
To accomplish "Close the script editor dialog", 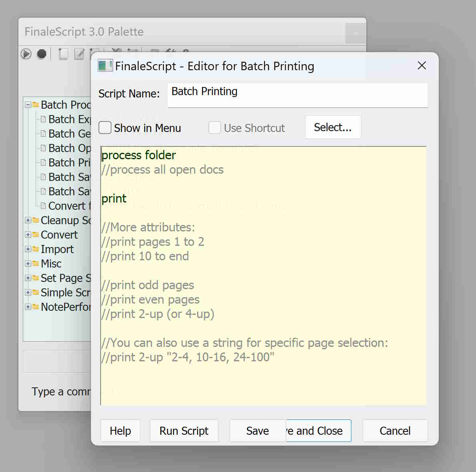I will point(422,66).
